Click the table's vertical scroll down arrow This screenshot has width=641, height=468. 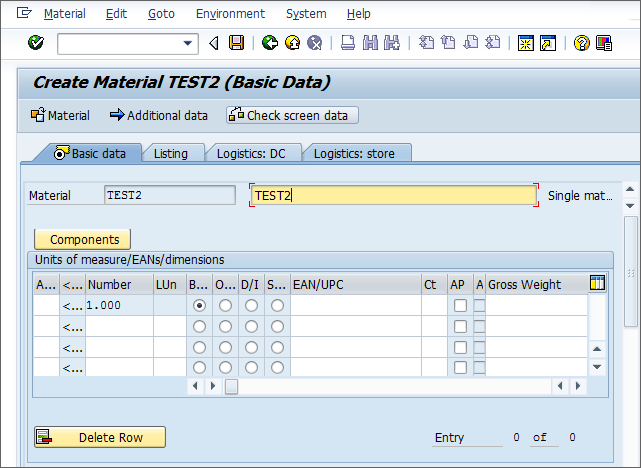click(x=597, y=367)
